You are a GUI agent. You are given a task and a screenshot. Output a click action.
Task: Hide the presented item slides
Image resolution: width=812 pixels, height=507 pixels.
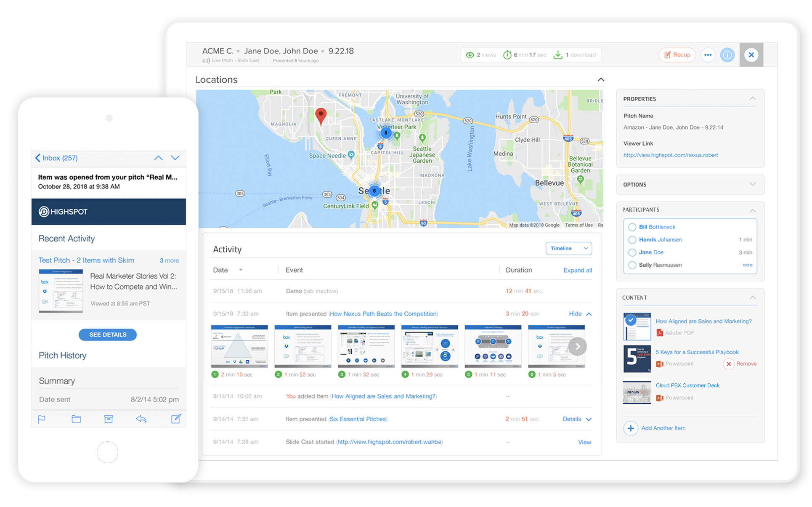click(x=580, y=314)
